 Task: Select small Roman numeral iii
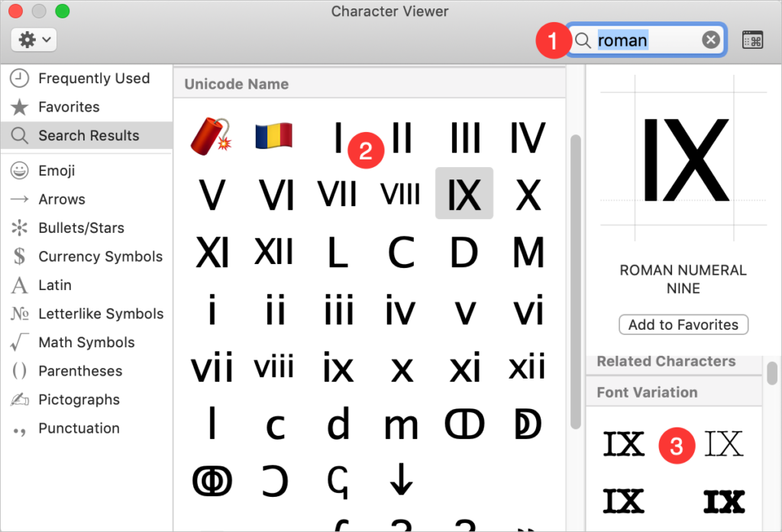[338, 309]
